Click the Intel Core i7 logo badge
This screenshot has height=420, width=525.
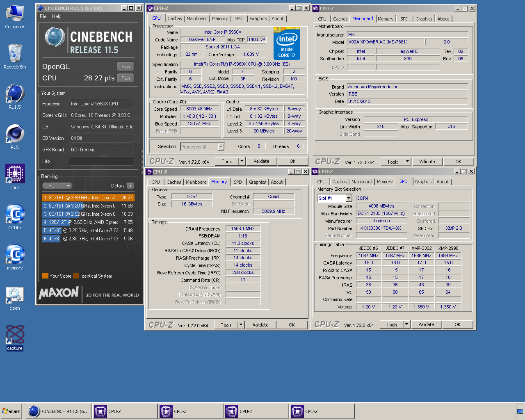pyautogui.click(x=287, y=43)
